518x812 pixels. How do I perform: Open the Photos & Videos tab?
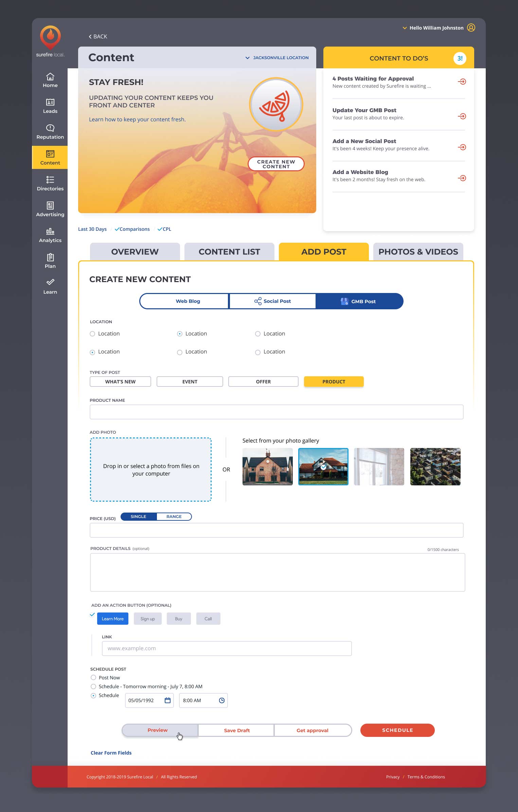(418, 252)
